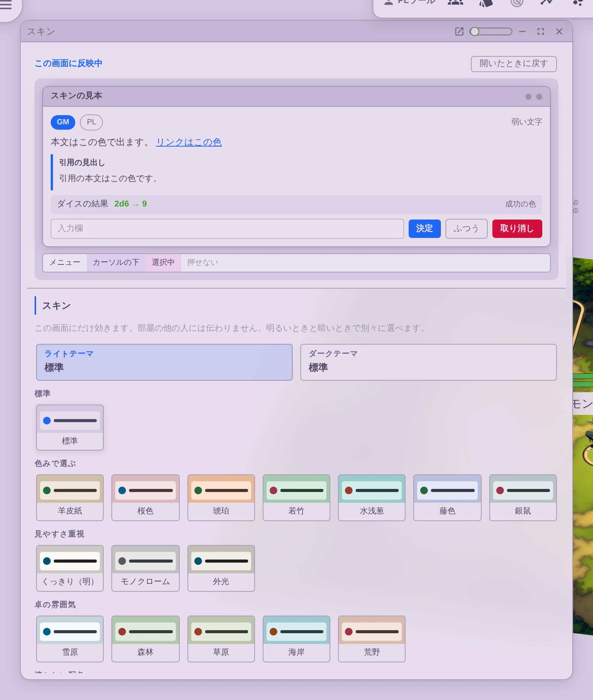Pop out the スキン window to a new window
The height and width of the screenshot is (700, 593).
click(459, 31)
